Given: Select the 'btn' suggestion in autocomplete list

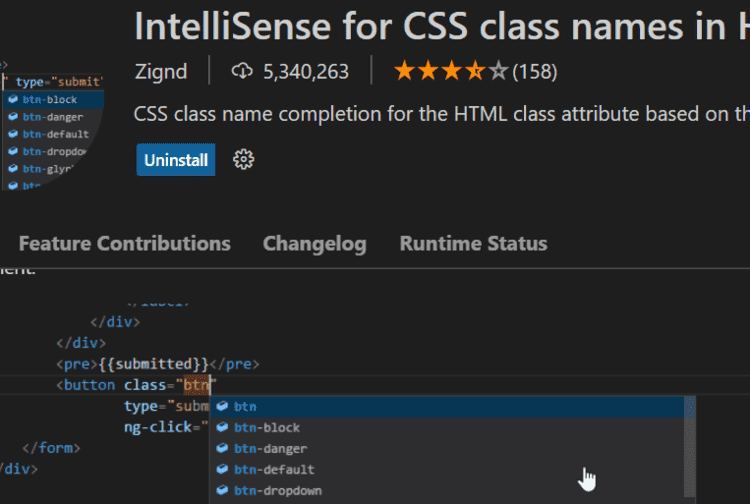Looking at the screenshot, I should coord(447,406).
